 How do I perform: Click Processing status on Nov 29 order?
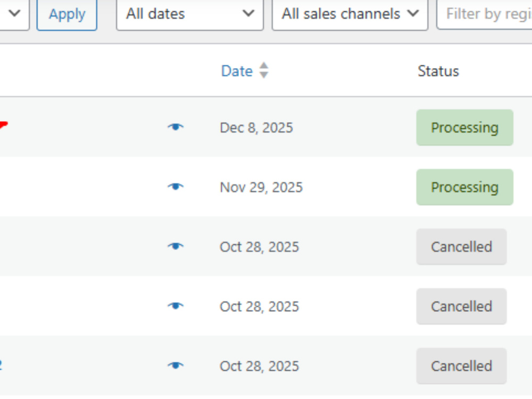pos(464,187)
